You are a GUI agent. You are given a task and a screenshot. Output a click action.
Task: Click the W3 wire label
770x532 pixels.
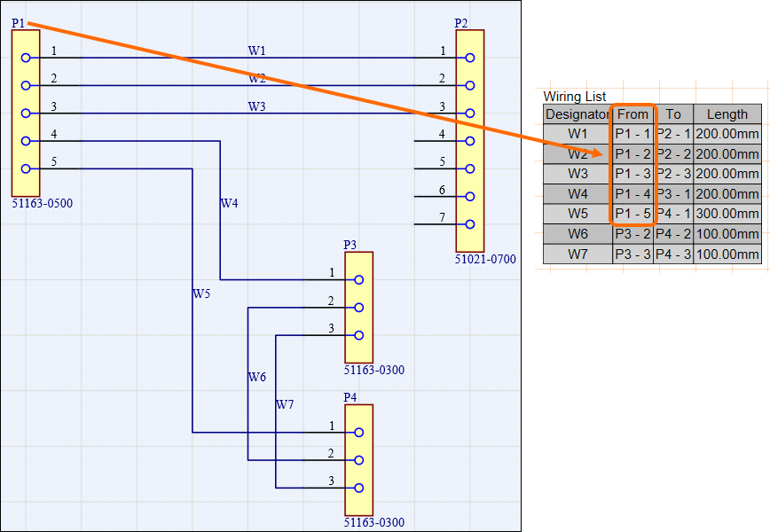[x=257, y=106]
